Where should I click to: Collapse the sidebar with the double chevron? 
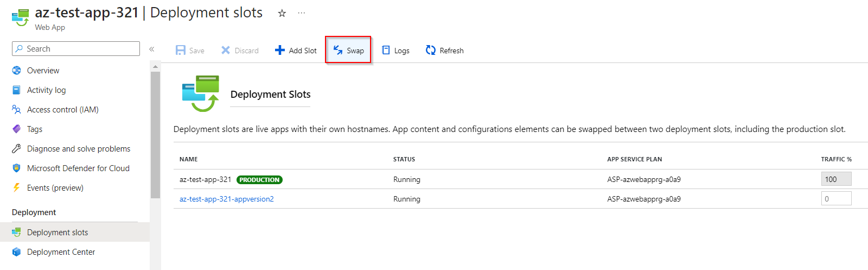[152, 49]
